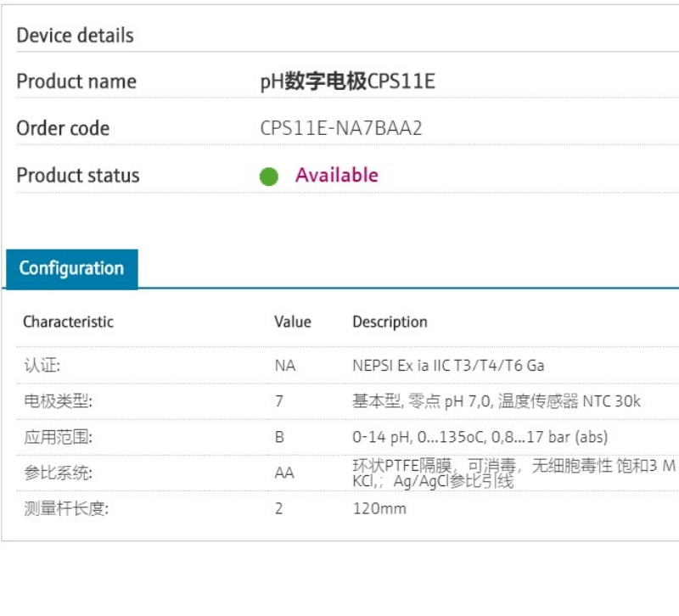Click the green Available status indicator dot

point(269,176)
